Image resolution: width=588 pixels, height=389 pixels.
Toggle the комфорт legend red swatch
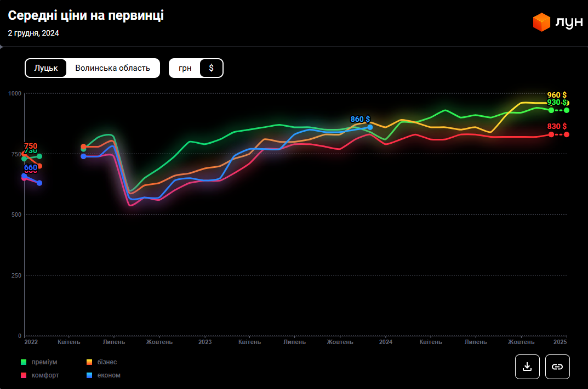tap(24, 375)
